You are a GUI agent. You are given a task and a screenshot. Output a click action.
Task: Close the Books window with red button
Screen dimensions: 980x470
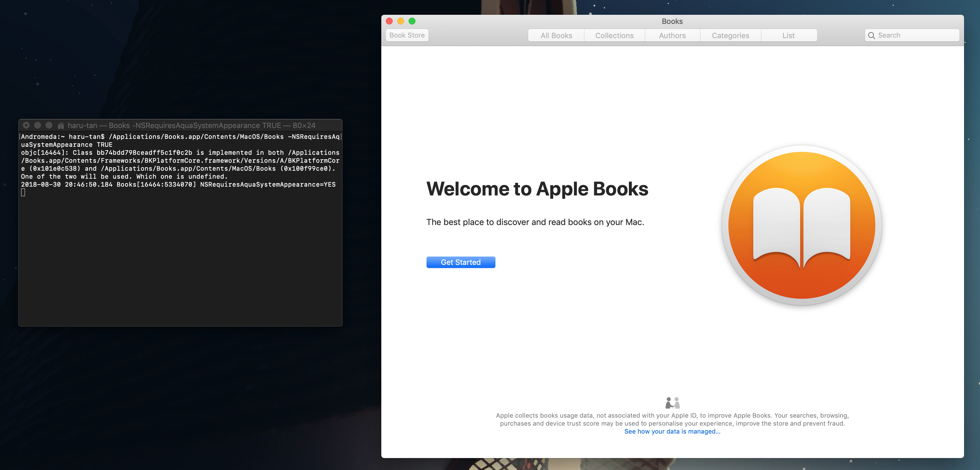coord(389,21)
